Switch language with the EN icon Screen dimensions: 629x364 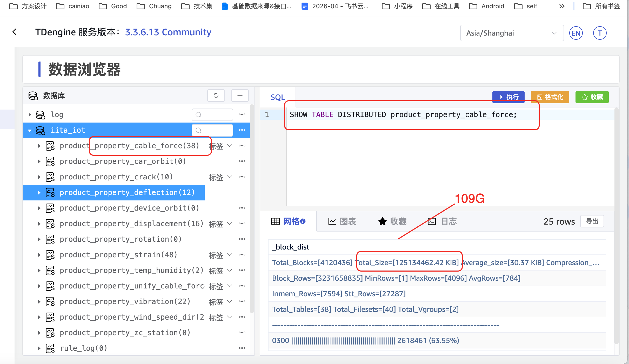[576, 33]
